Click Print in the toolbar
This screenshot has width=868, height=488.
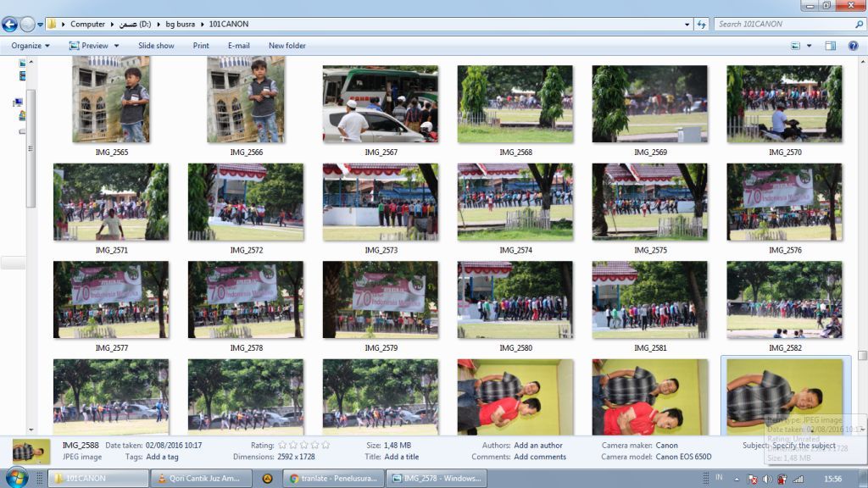[x=201, y=46]
